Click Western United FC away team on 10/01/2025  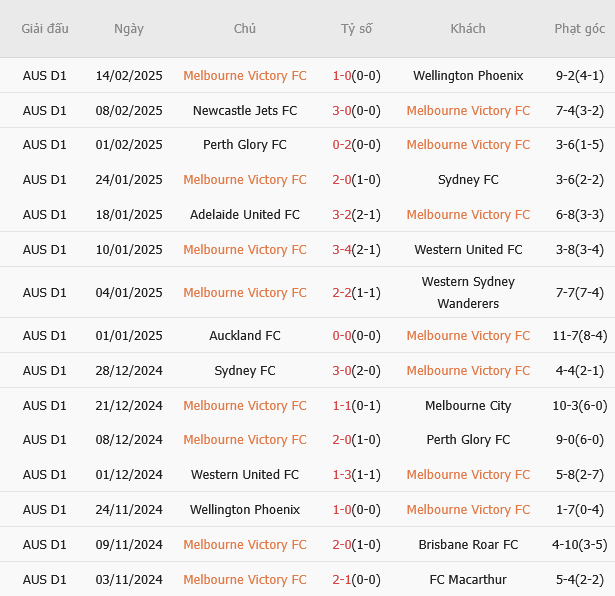point(468,249)
